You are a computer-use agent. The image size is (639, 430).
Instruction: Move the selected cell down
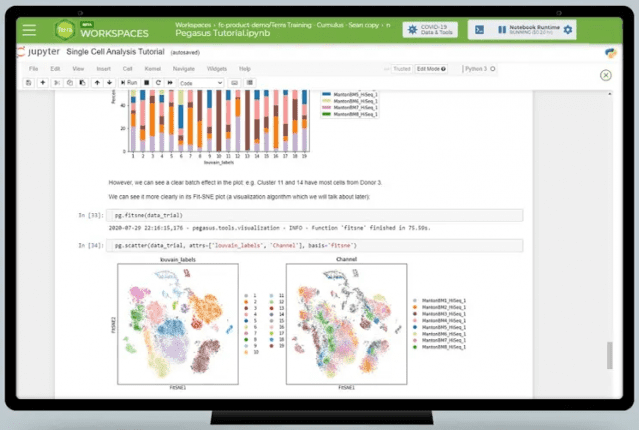coord(109,82)
